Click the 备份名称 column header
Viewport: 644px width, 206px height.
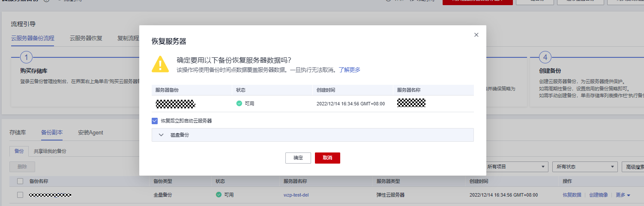(39, 181)
